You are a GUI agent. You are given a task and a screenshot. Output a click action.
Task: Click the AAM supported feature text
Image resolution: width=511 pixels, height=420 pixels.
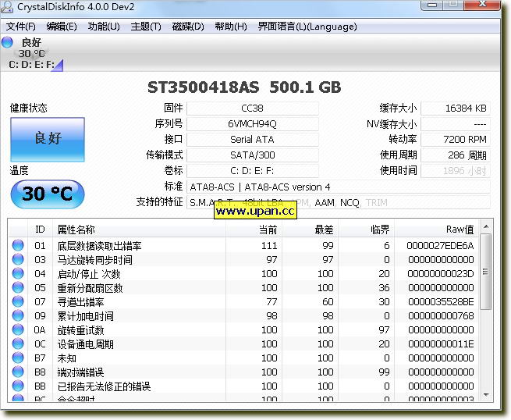point(325,203)
